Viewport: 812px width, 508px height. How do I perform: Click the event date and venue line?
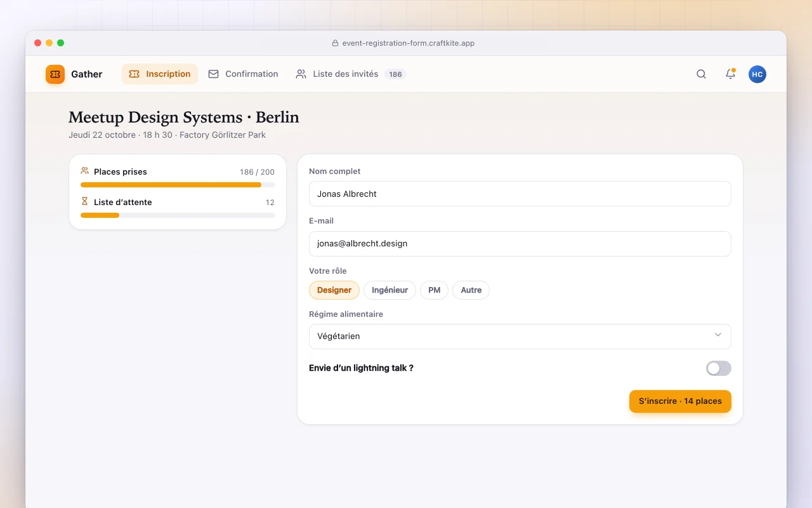167,135
